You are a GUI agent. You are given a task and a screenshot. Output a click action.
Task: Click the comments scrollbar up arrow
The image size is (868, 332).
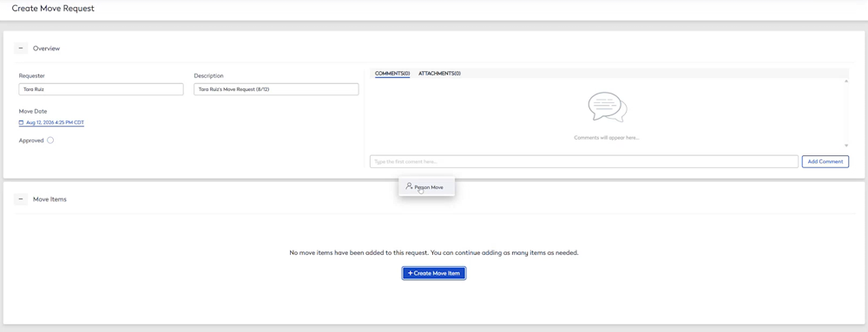coord(845,81)
